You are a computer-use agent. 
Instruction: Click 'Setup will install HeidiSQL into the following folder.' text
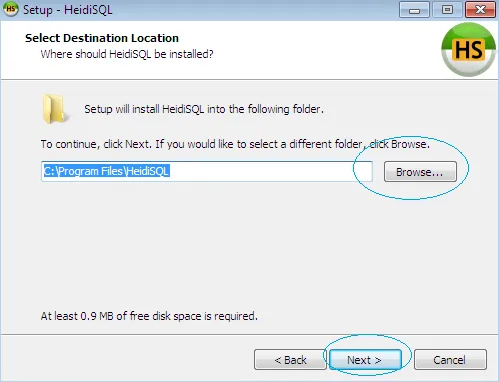pyautogui.click(x=204, y=109)
